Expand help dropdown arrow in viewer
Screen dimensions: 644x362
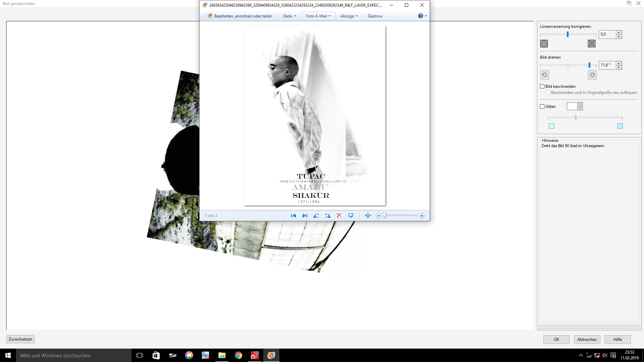coord(426,16)
